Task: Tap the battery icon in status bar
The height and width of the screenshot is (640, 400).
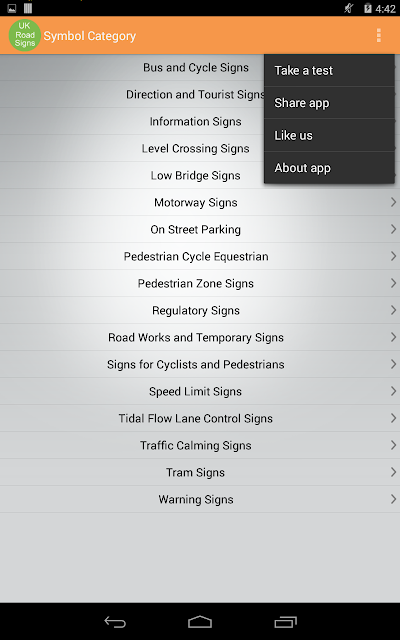Action: [x=368, y=8]
